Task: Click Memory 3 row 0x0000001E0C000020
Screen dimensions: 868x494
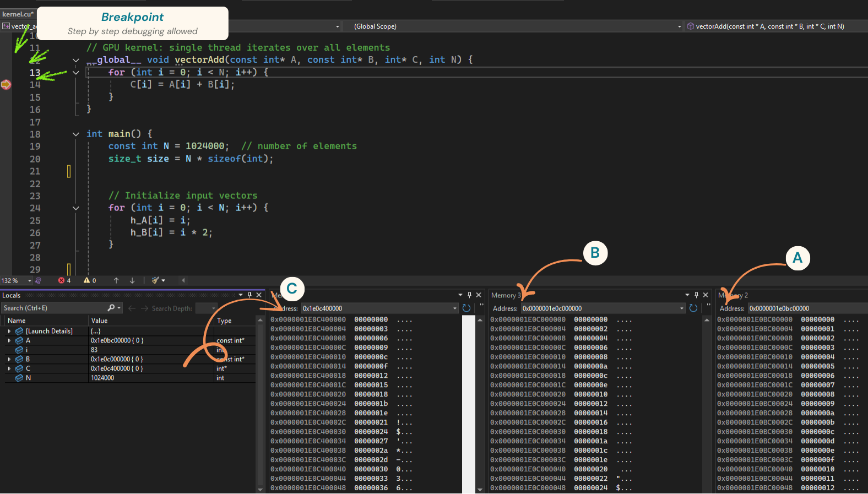Action: (x=562, y=394)
